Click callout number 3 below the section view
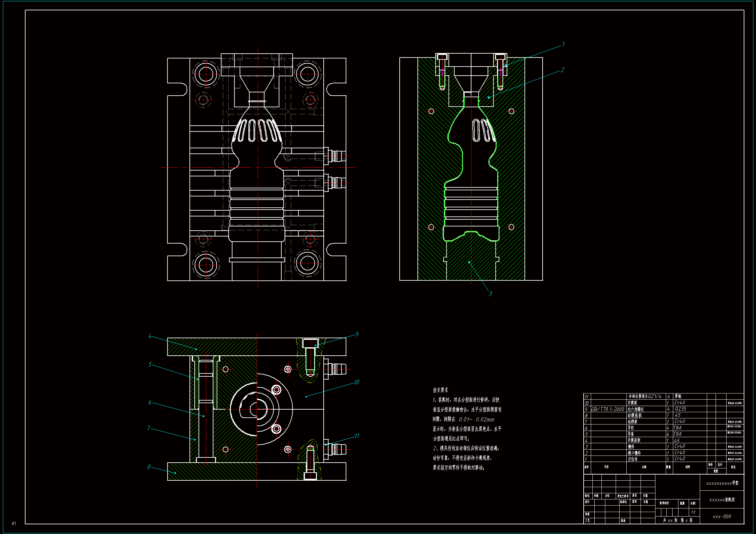This screenshot has width=756, height=534. (x=490, y=293)
